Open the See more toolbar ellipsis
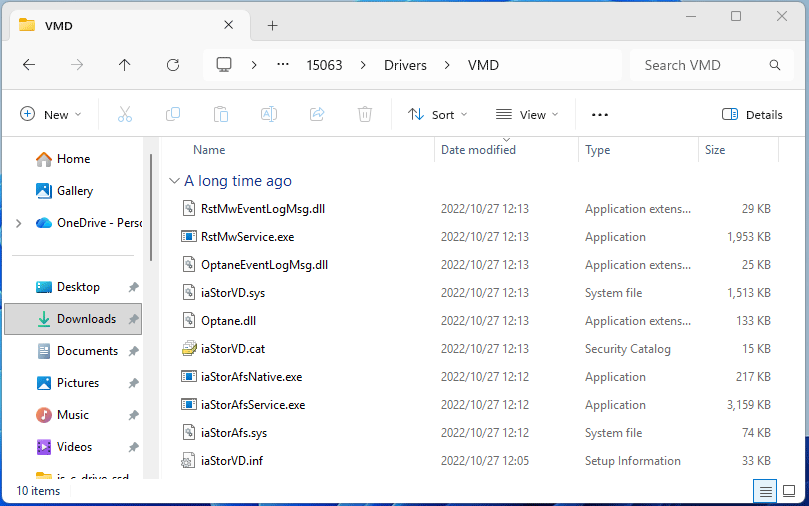This screenshot has width=809, height=506. click(x=600, y=115)
